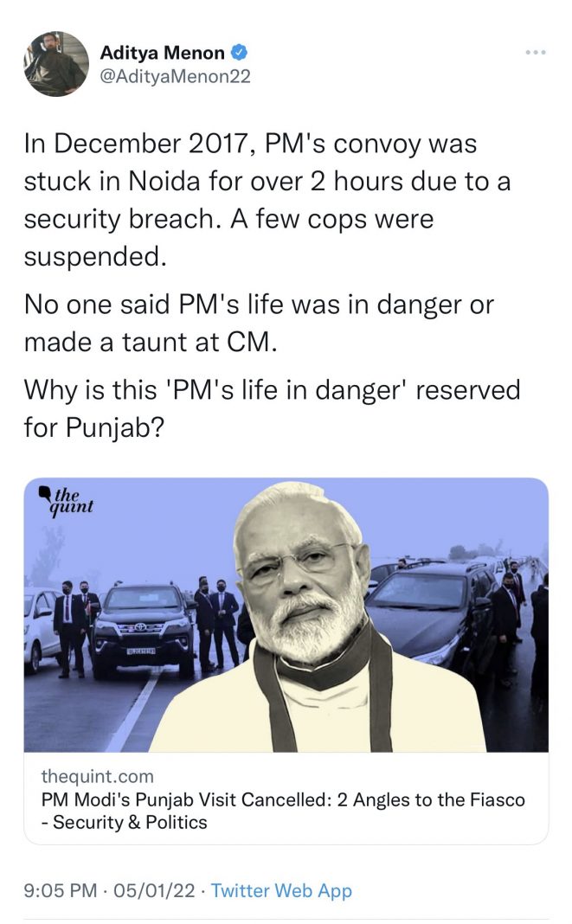Click the Aditya Menon display name
Image resolution: width=572 pixels, height=924 pixels.
[162, 53]
